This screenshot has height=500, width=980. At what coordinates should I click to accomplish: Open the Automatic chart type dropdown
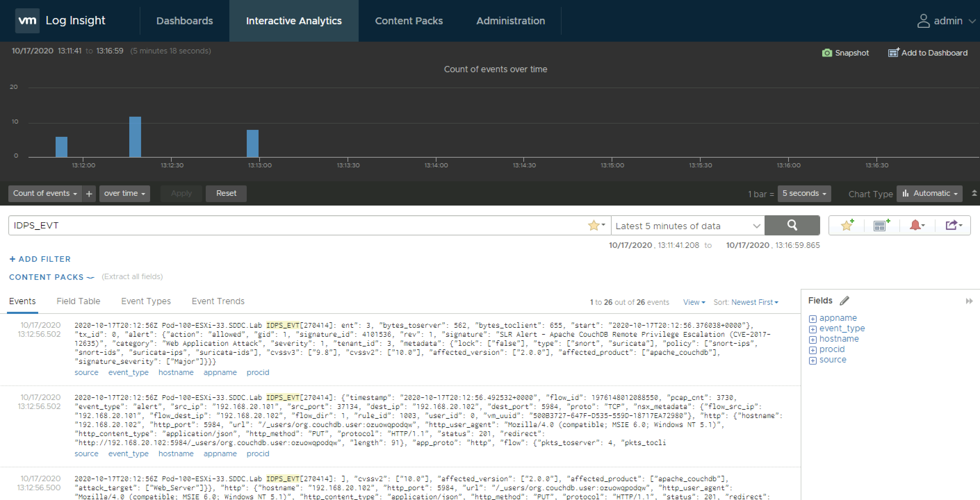point(929,193)
